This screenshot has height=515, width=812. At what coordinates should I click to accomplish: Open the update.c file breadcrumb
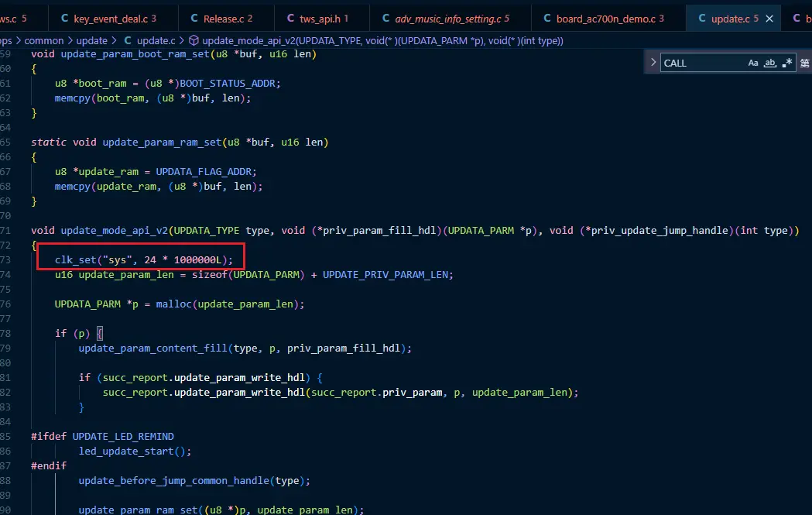150,40
